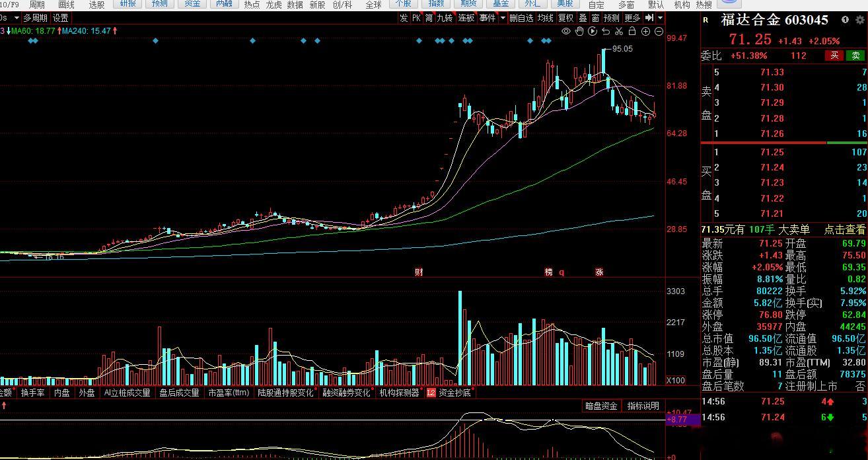Select the scissors cut tool
The image size is (868, 460).
pos(619,31)
